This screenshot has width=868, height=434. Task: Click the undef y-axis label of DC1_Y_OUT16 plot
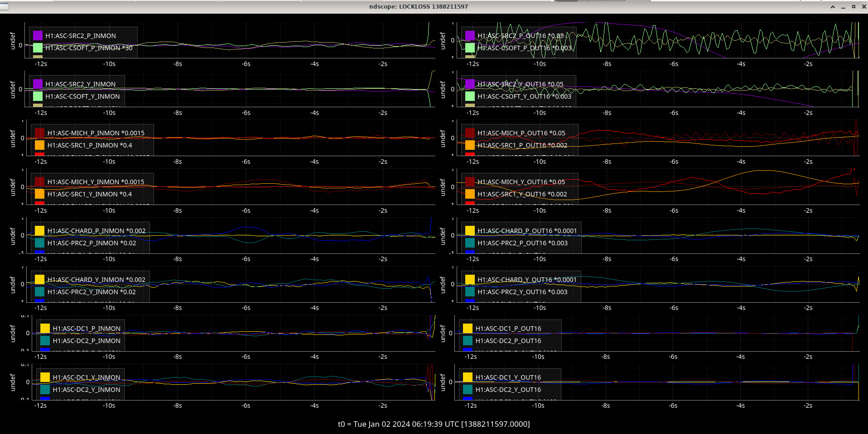443,382
